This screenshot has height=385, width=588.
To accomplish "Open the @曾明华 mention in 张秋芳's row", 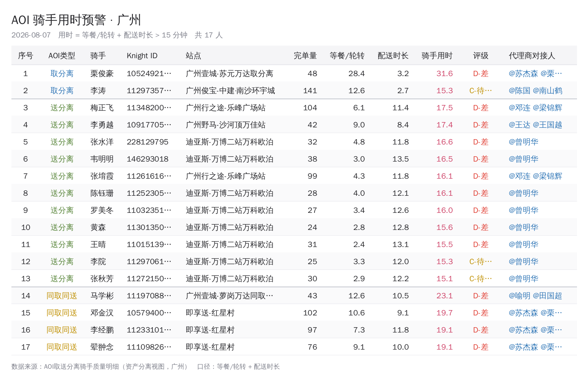I will [x=524, y=279].
